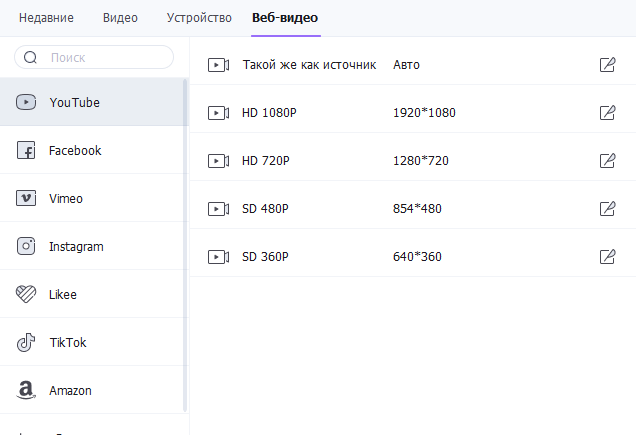Select Facebook label in platform list
This screenshot has width=636, height=435.
[x=75, y=151]
